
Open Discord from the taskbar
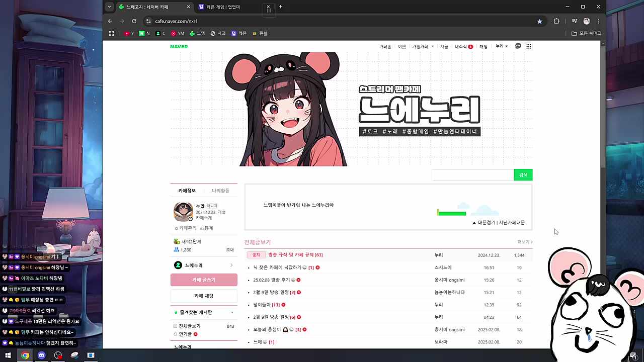click(42, 355)
